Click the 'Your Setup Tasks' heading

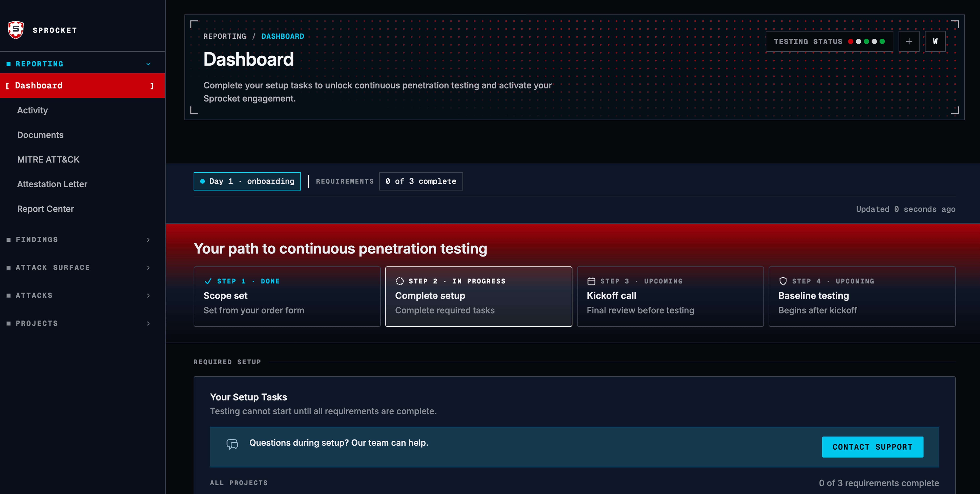[x=248, y=397]
